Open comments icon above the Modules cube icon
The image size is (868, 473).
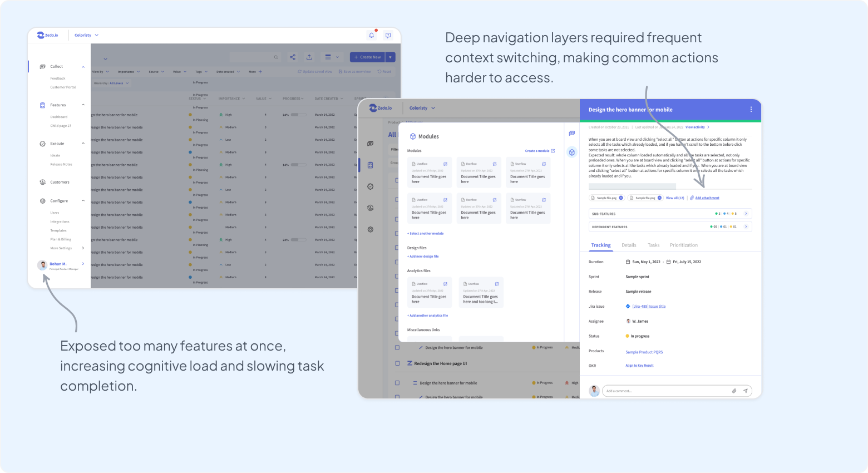571,133
